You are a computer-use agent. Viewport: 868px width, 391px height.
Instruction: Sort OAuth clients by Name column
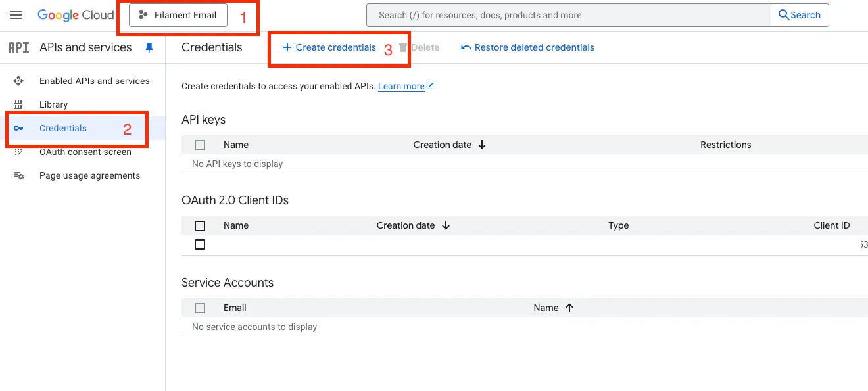236,225
